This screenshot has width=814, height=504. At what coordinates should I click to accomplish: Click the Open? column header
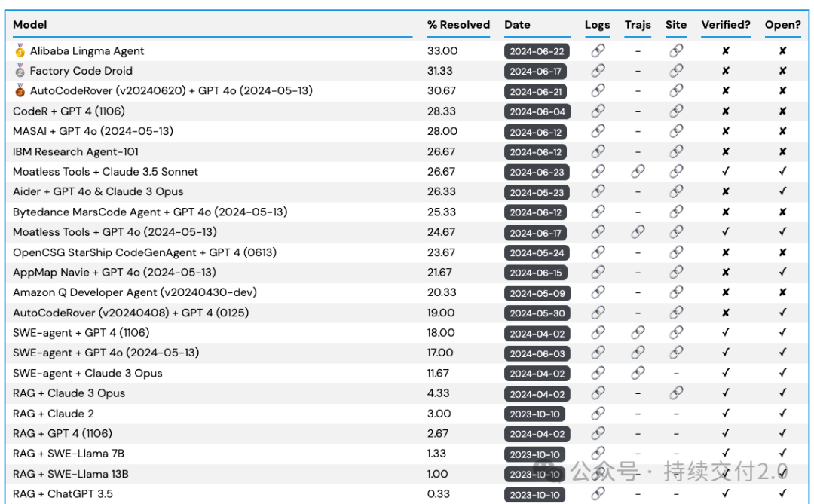click(783, 24)
